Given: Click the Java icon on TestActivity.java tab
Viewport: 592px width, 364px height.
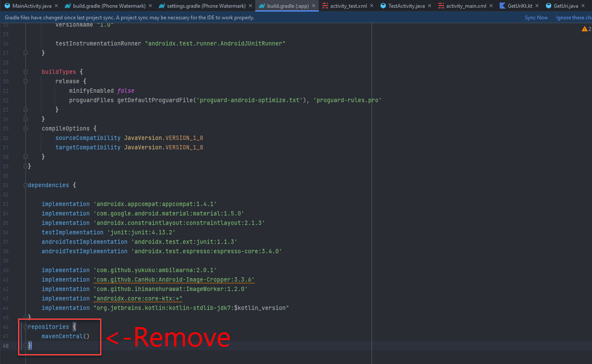Looking at the screenshot, I should pos(382,6).
